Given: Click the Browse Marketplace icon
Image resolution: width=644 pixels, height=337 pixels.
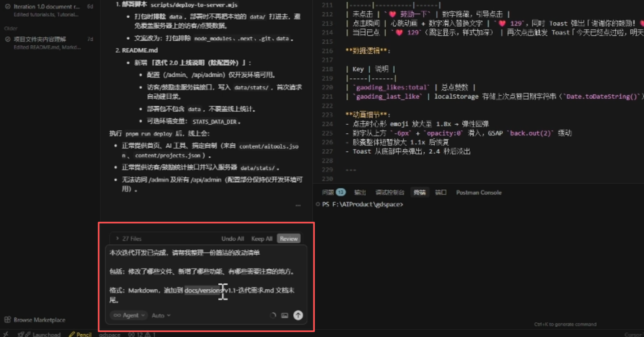Looking at the screenshot, I should [7, 320].
